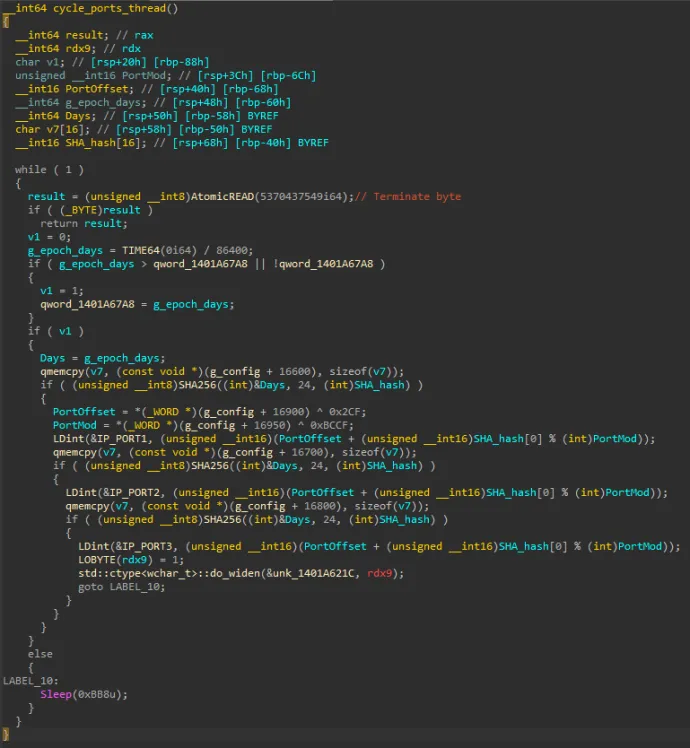Select PortMod in the unsigned __int16 declaration
690x748 pixels.
coord(144,75)
